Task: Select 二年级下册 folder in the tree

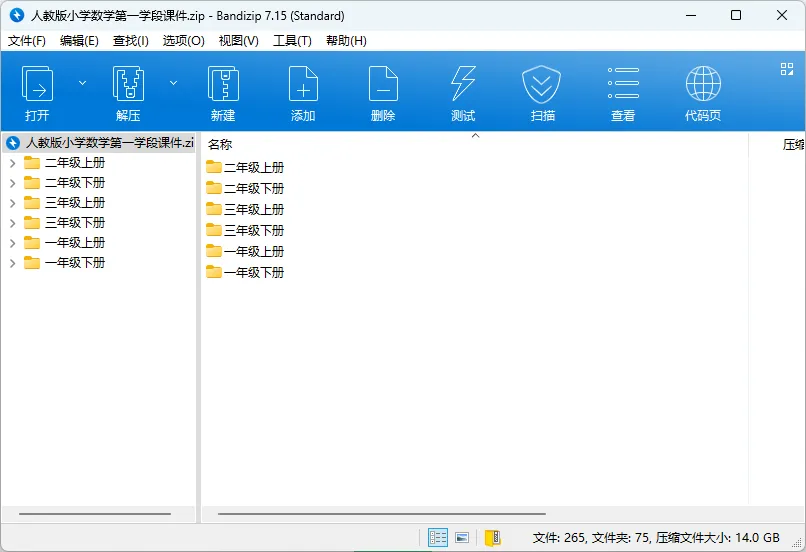Action: (x=65, y=183)
